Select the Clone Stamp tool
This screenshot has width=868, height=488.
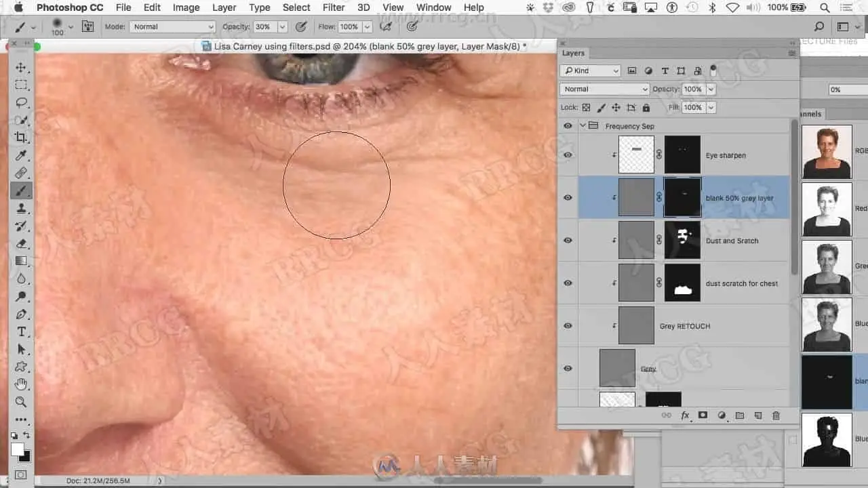click(21, 208)
